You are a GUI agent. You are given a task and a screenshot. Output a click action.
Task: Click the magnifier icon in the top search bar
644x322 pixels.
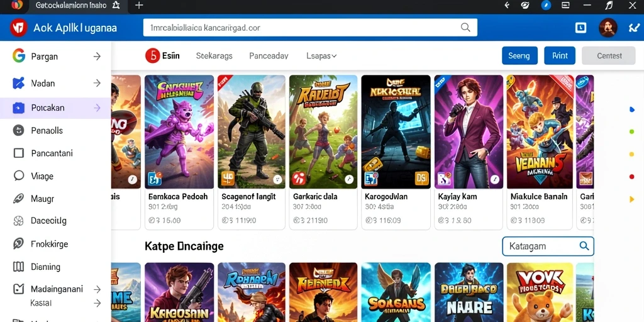[x=465, y=28]
